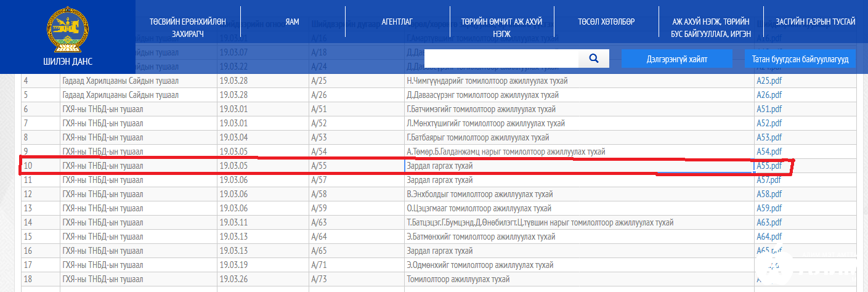The width and height of the screenshot is (868, 292).
Task: Download the A51.pdf document
Action: point(768,109)
